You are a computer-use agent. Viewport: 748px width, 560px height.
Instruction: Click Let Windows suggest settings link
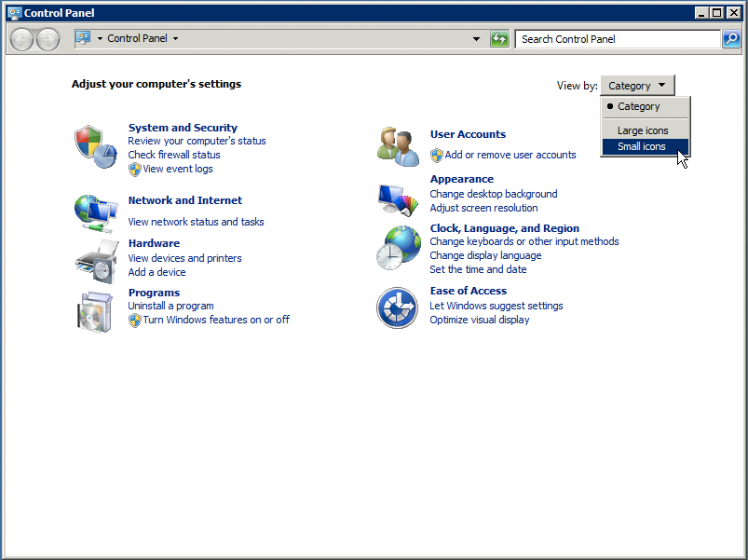coord(496,306)
